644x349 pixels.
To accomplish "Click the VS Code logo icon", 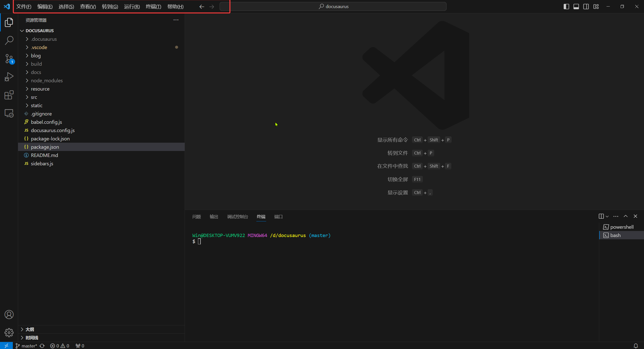I will coord(7,6).
